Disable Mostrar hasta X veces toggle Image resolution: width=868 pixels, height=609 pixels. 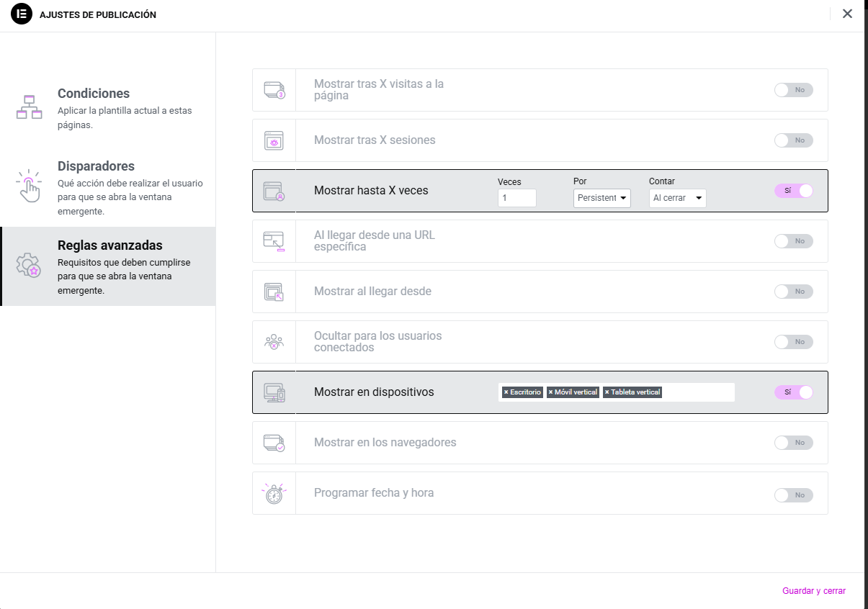point(793,191)
